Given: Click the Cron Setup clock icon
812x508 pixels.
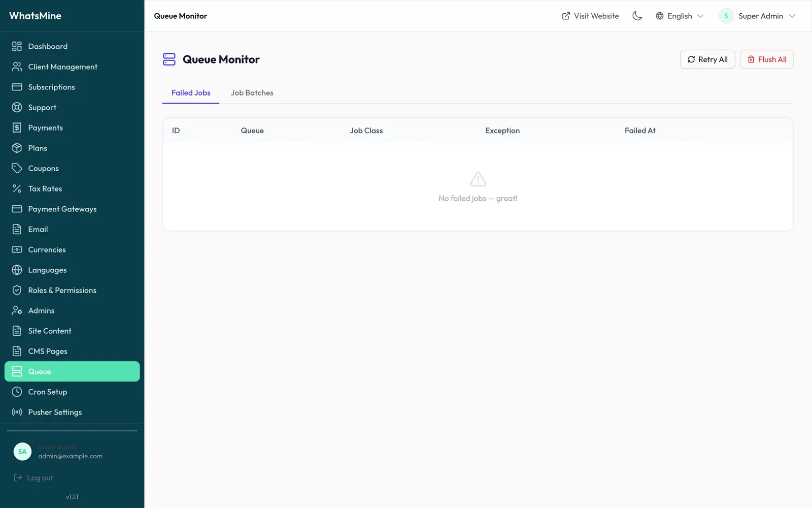Looking at the screenshot, I should click(x=17, y=392).
